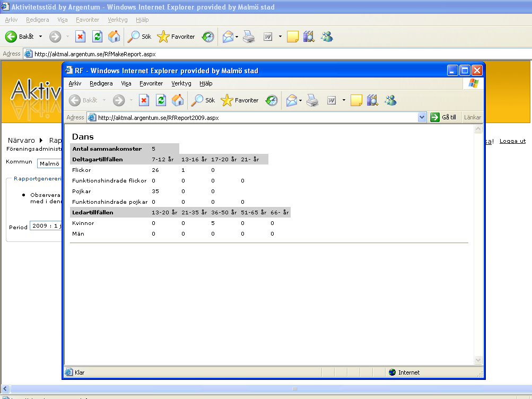This screenshot has height=399, width=532.
Task: Open Bakåt history dropdown in the Aktivitetsstöd window
Action: (40, 37)
